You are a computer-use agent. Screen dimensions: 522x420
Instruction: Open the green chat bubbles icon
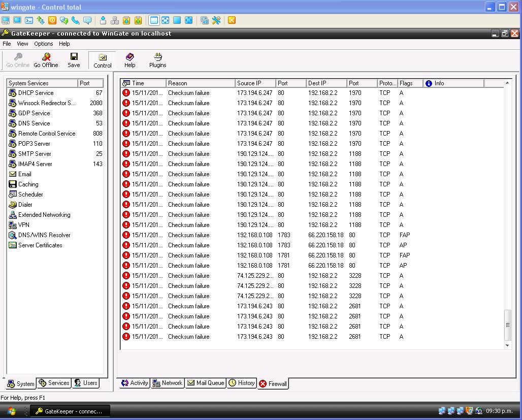point(64,20)
